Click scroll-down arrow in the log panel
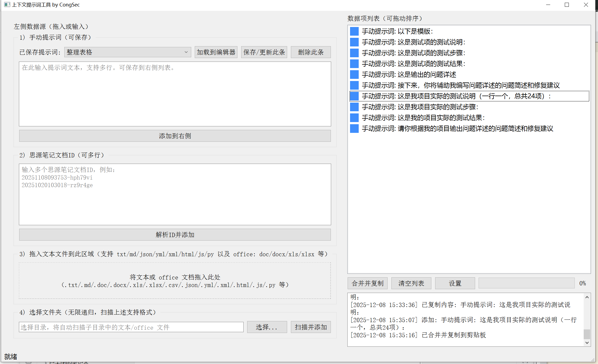This screenshot has height=364, width=598. 587,342
